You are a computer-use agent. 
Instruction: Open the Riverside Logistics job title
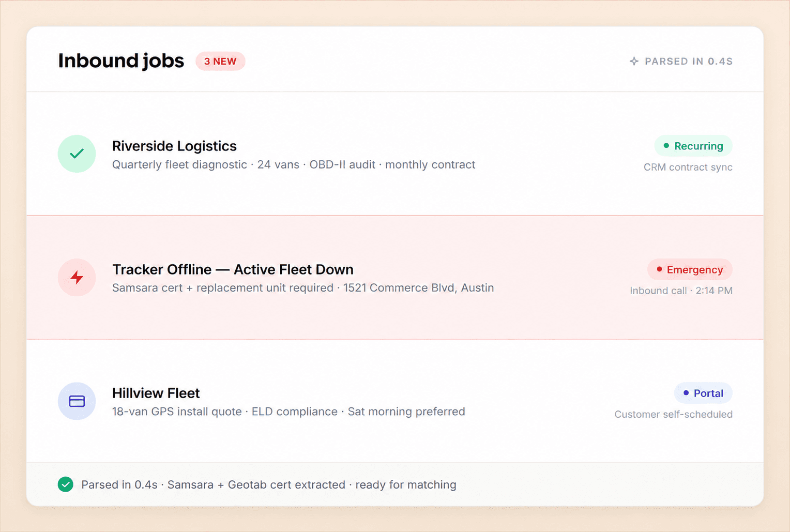(174, 146)
